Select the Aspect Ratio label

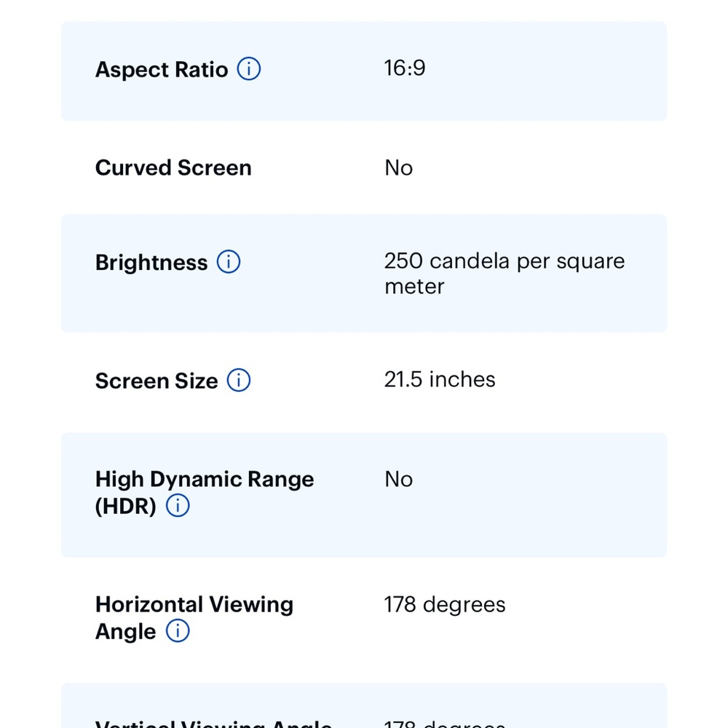[162, 70]
